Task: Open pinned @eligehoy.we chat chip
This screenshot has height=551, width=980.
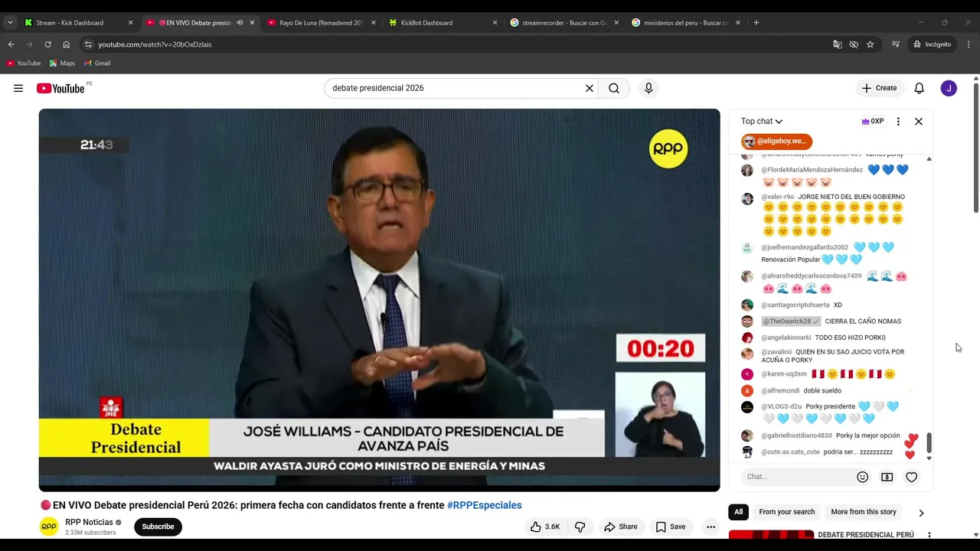Action: point(776,142)
